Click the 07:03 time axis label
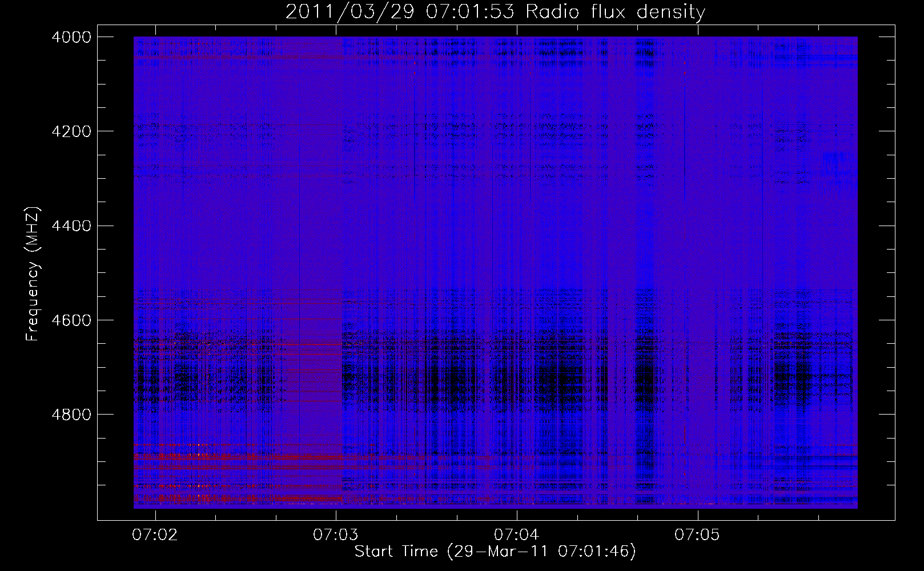 (336, 534)
